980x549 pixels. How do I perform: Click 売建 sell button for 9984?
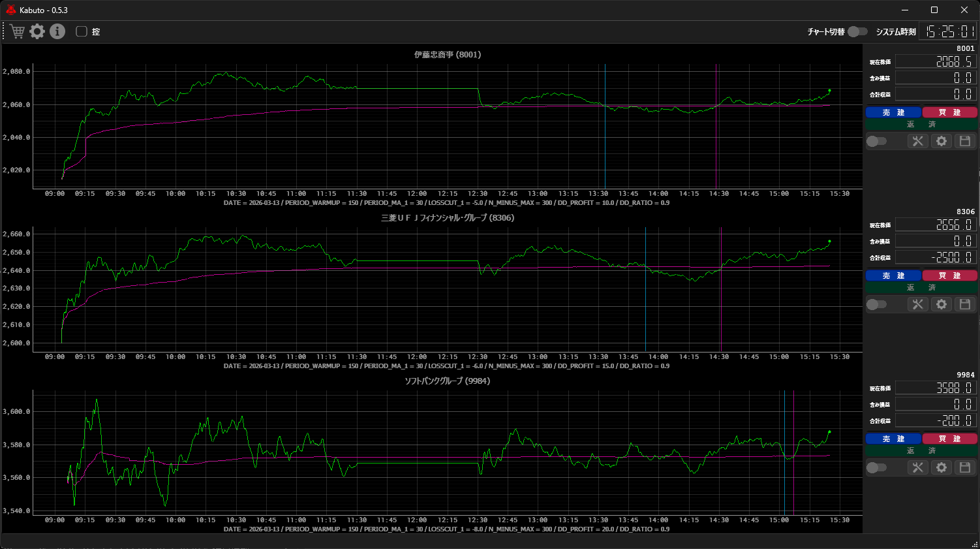[893, 439]
